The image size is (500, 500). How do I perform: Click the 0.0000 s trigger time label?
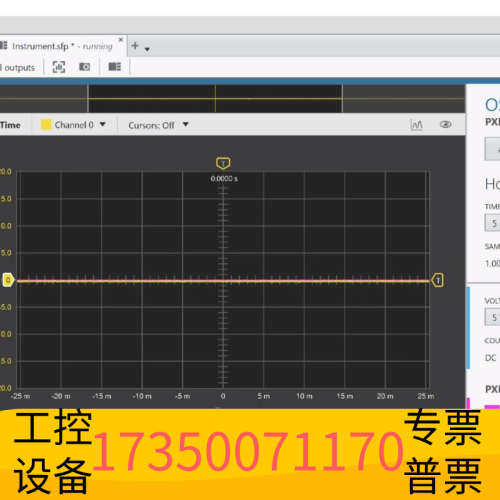pyautogui.click(x=224, y=179)
